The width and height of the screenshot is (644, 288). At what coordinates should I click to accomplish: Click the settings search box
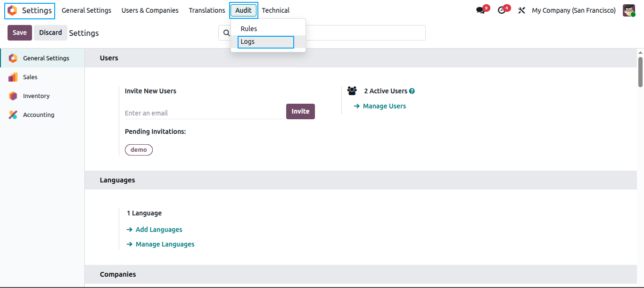point(322,33)
